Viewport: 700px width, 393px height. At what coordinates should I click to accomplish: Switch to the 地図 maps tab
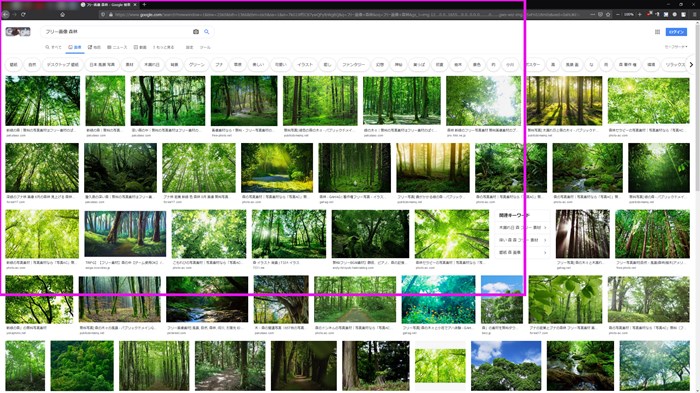(94, 47)
